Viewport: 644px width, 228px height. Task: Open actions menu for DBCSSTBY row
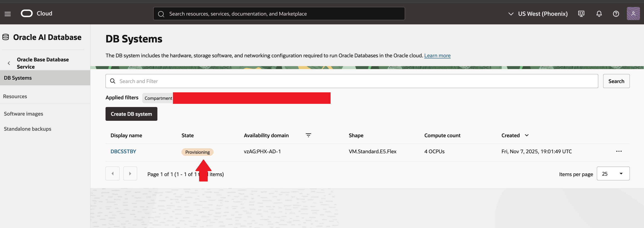[x=619, y=151]
